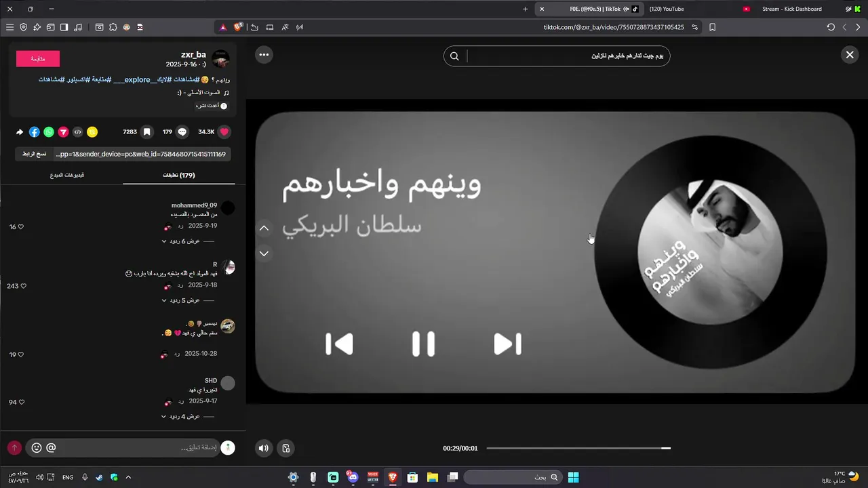Open Brave Shields lion icon
The image size is (868, 488).
238,27
